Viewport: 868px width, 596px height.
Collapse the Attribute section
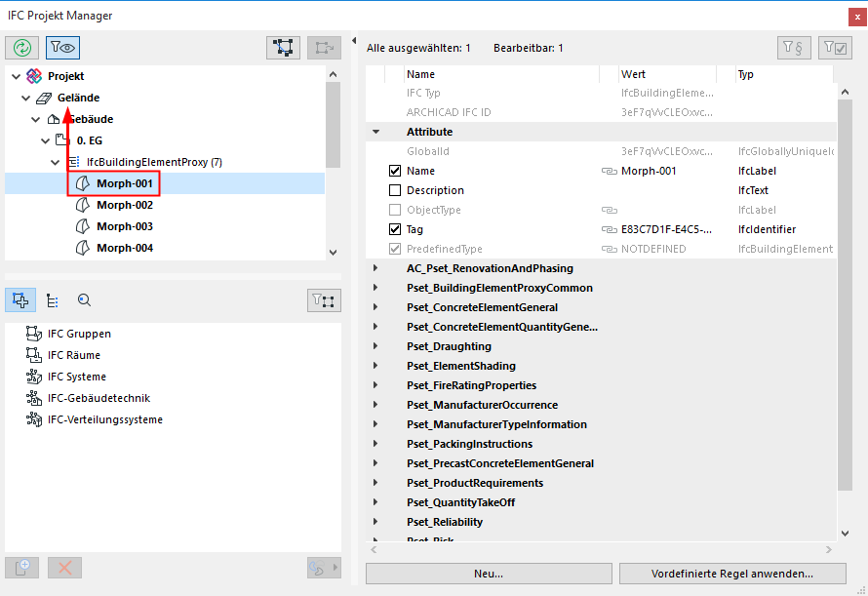pos(375,132)
